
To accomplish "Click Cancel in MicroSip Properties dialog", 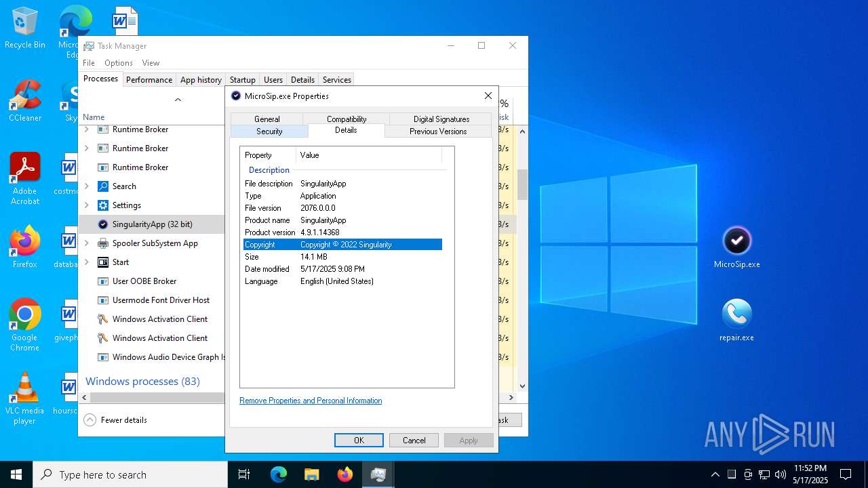I will (414, 441).
